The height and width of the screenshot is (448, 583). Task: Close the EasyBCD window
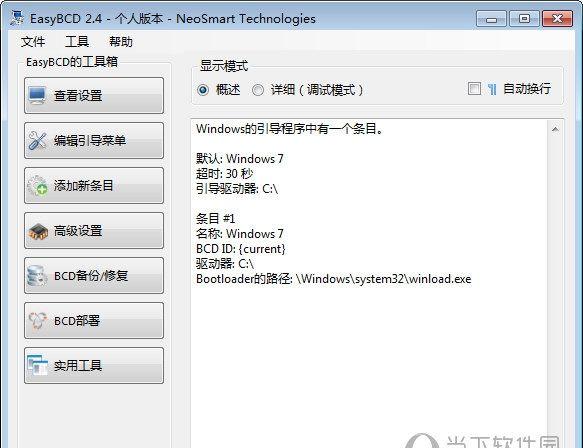[x=557, y=19]
